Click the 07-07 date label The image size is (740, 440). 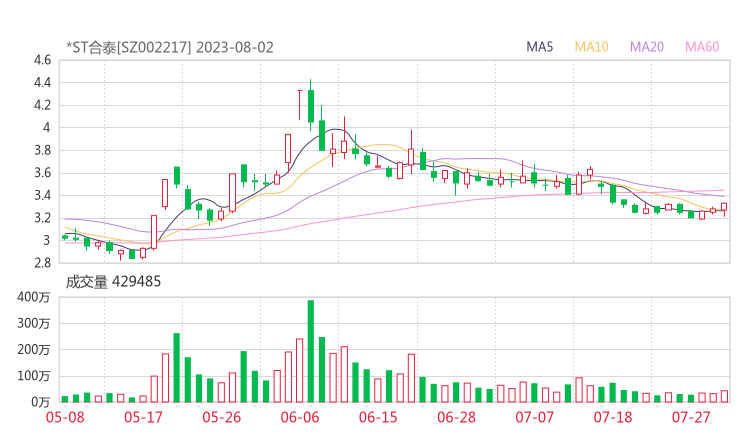pyautogui.click(x=534, y=417)
